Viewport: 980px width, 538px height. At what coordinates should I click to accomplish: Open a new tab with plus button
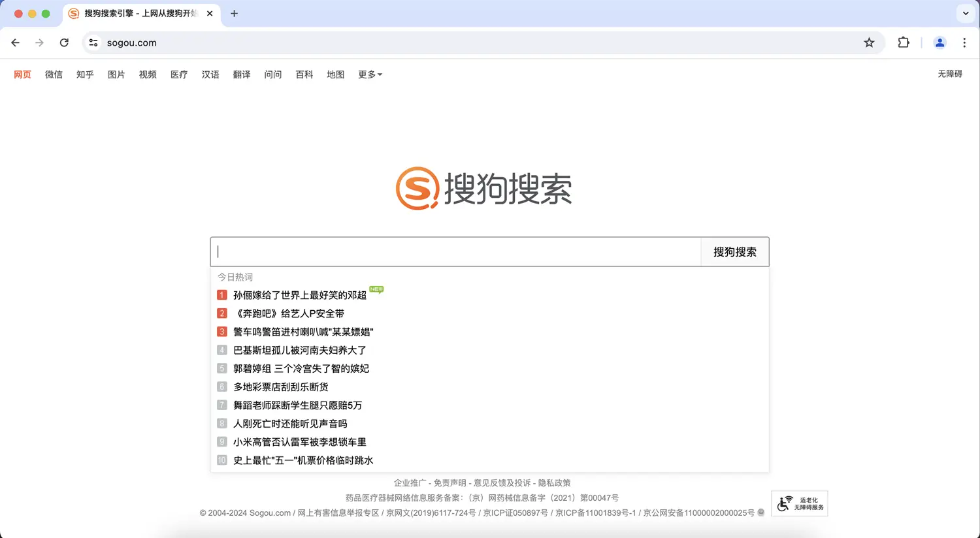coord(234,13)
